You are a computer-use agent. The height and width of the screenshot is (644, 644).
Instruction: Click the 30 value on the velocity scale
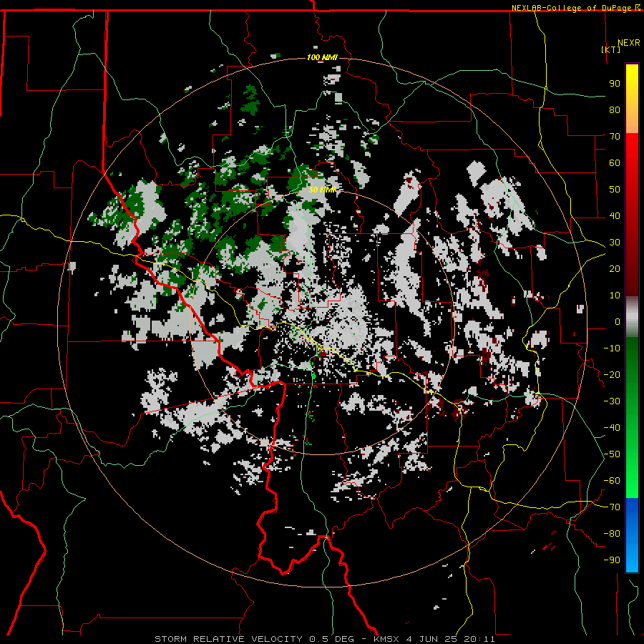coord(615,243)
